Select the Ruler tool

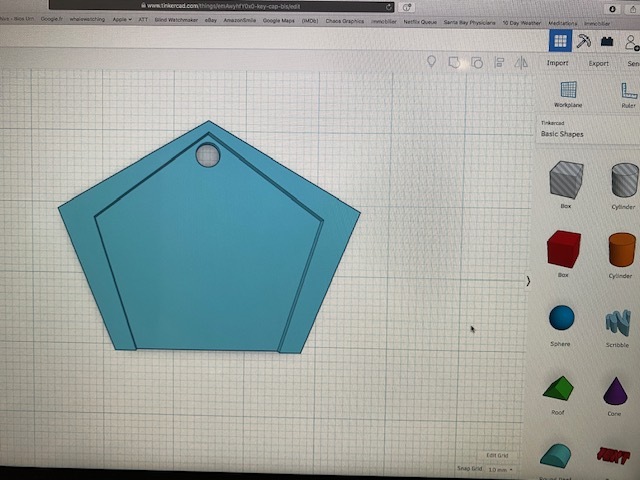pos(629,95)
